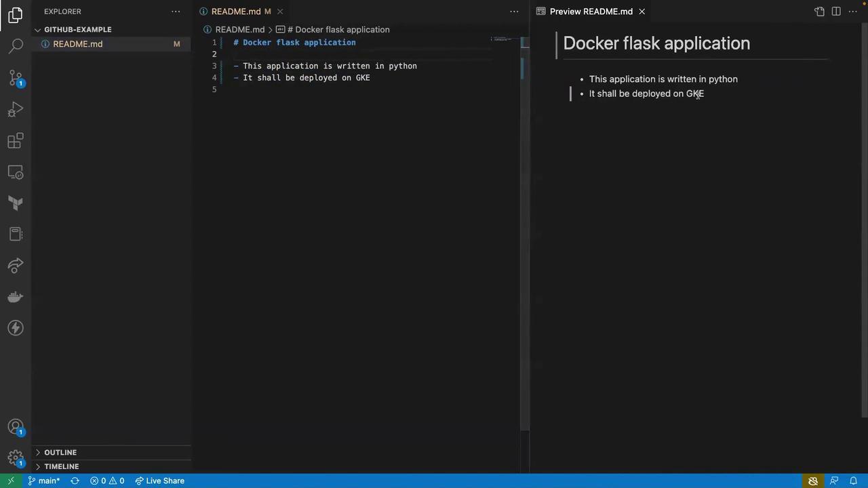Image resolution: width=868 pixels, height=488 pixels.
Task: Click the Copilot status icon in status bar
Action: [813, 481]
